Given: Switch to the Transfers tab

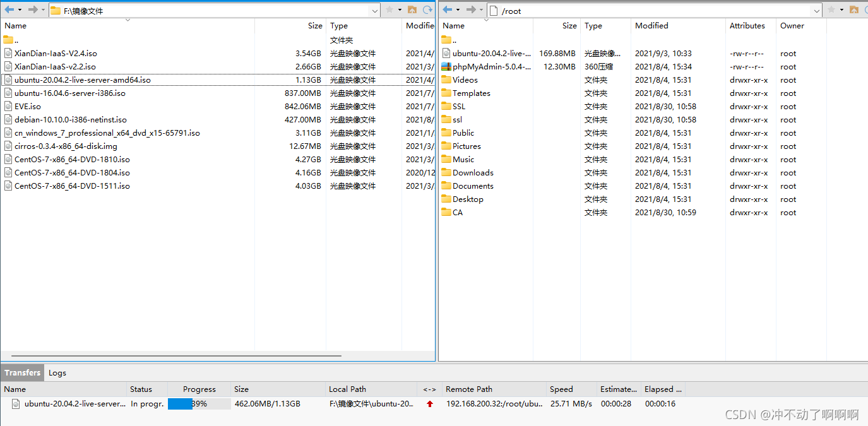Looking at the screenshot, I should pos(22,372).
